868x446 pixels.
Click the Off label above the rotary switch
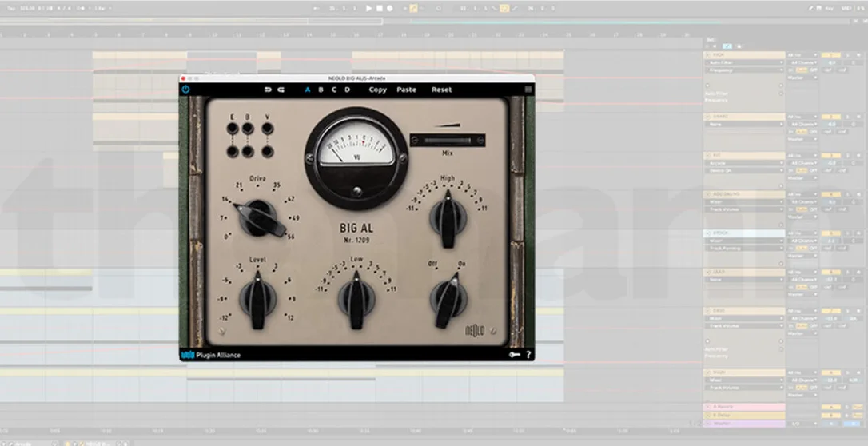[x=433, y=264]
